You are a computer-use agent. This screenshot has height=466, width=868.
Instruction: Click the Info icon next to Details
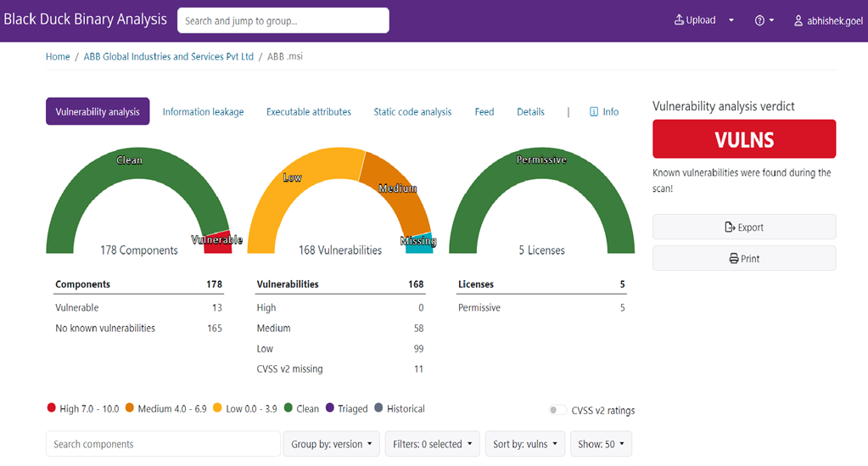point(594,112)
